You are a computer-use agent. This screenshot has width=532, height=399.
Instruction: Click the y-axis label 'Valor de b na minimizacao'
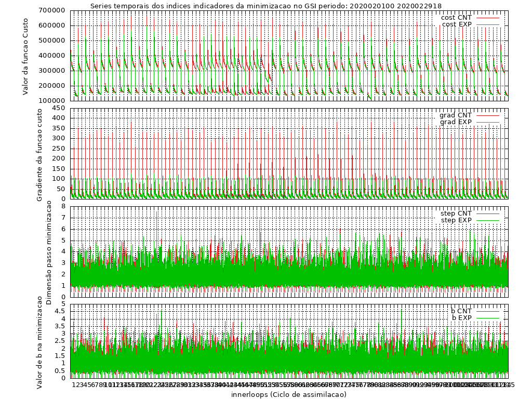39,342
